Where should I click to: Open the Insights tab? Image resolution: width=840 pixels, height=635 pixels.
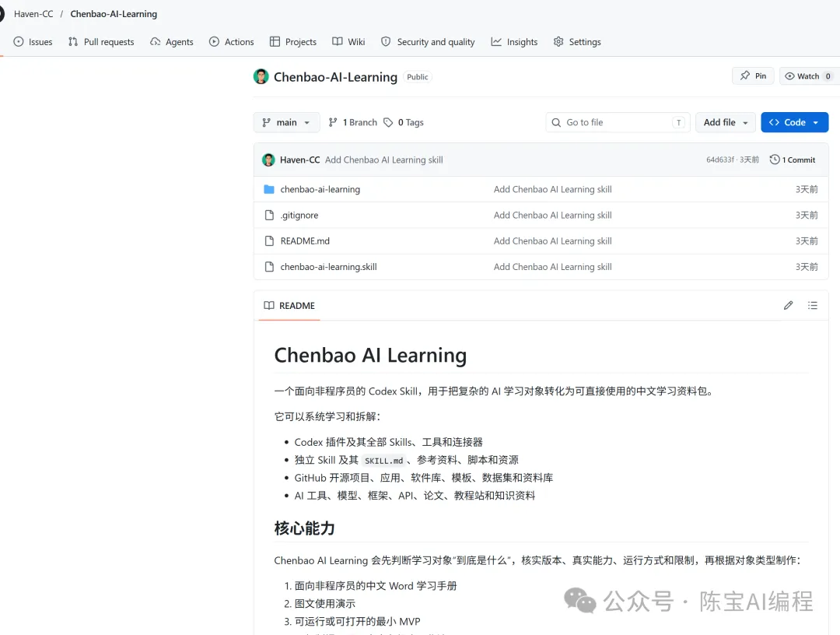pos(514,42)
